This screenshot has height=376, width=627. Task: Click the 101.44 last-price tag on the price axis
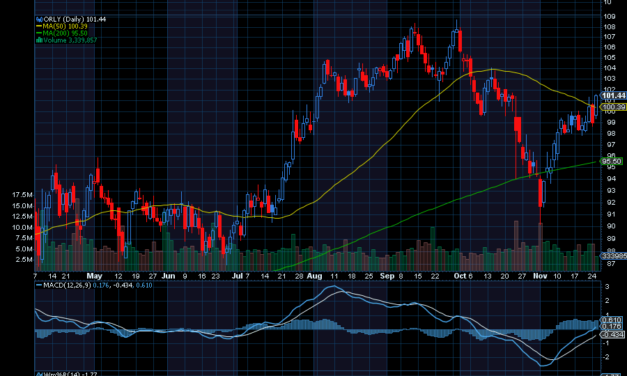[614, 96]
